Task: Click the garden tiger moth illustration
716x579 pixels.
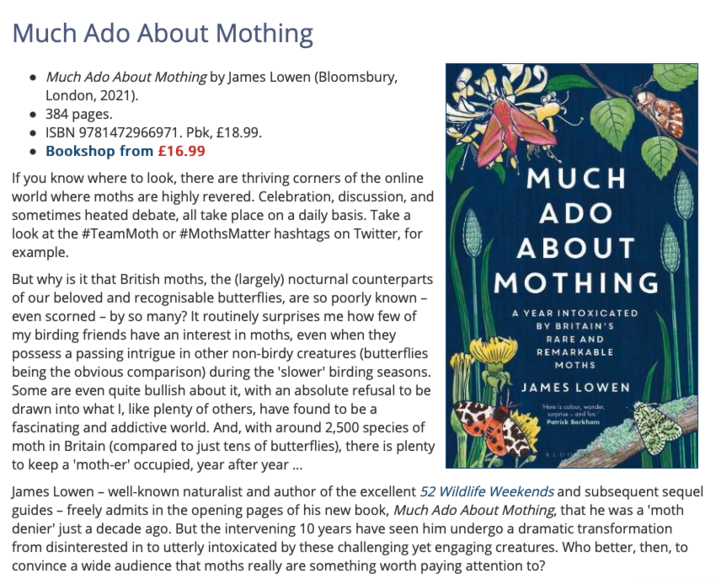Action: point(492,429)
